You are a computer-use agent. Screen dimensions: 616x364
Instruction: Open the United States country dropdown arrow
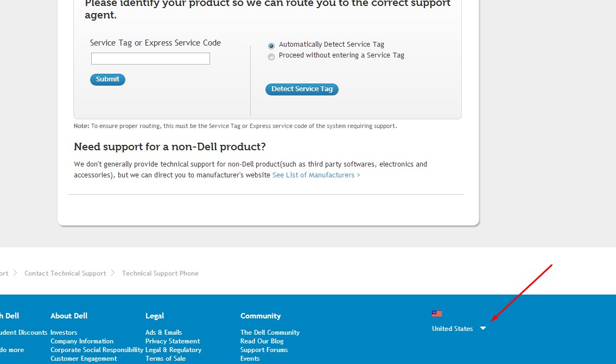click(x=483, y=328)
